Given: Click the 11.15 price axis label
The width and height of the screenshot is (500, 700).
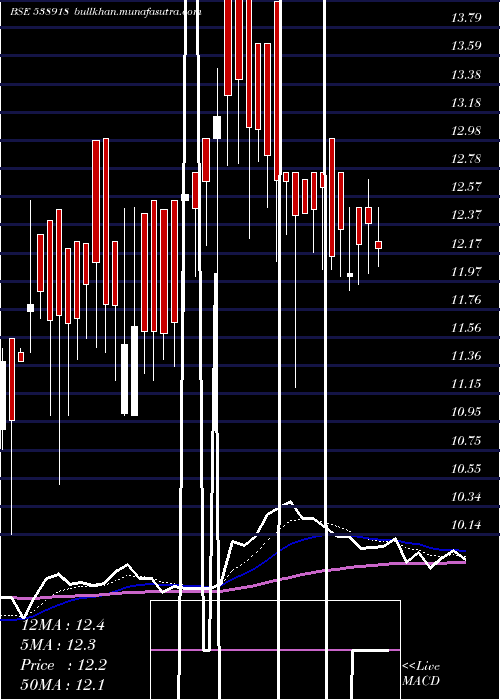Looking at the screenshot, I should [466, 384].
